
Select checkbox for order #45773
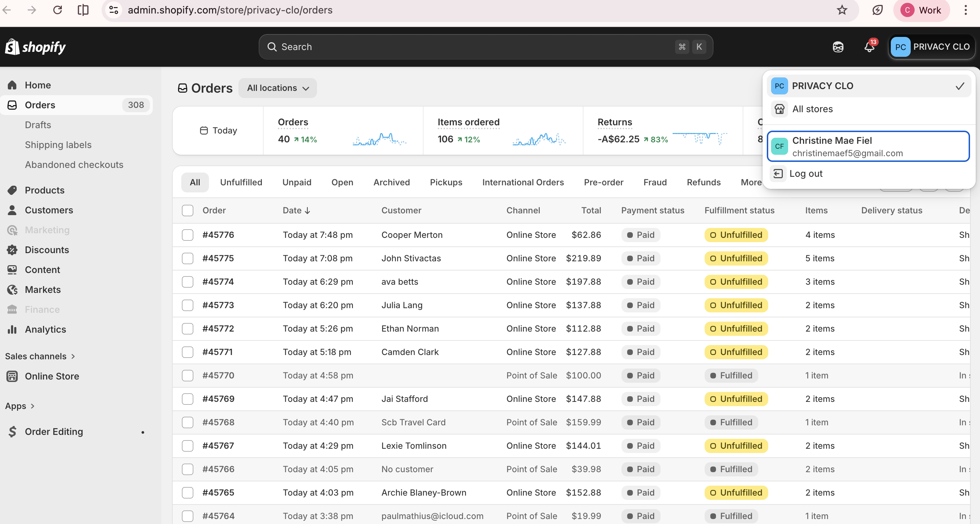point(188,305)
